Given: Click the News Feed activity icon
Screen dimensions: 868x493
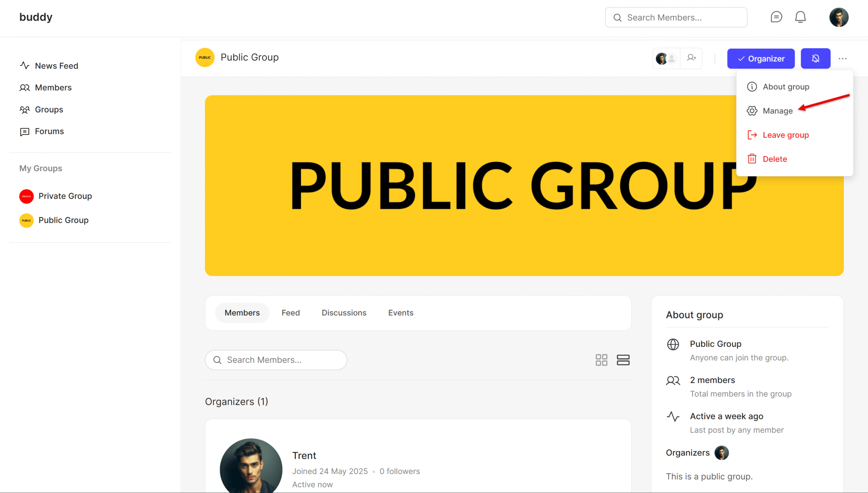Looking at the screenshot, I should 24,65.
